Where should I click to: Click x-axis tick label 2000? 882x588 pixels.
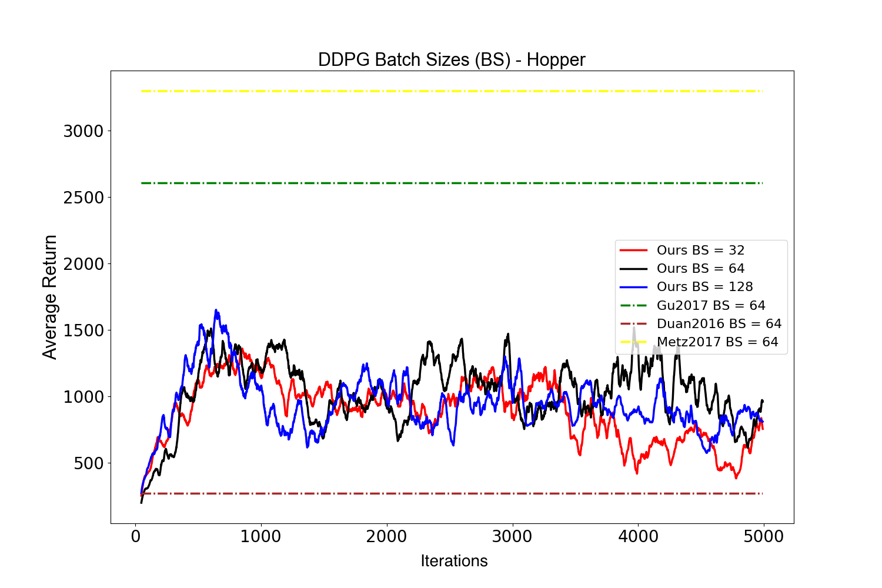click(x=387, y=536)
